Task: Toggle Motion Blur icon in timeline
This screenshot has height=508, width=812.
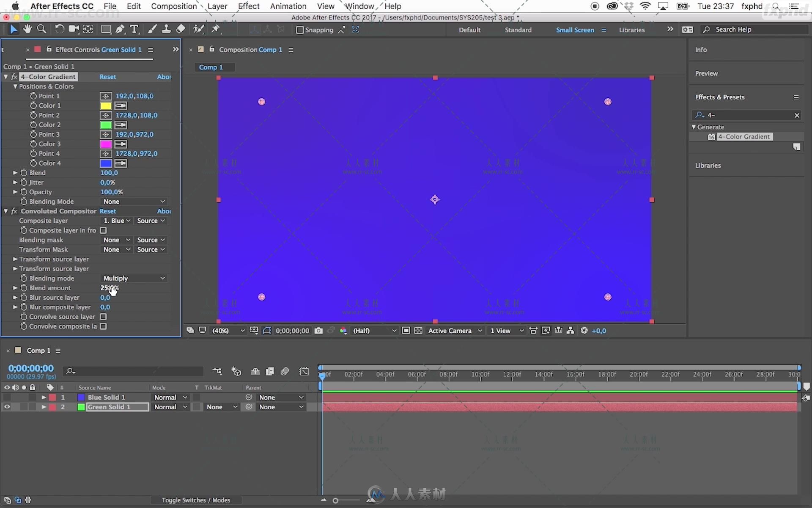Action: click(285, 371)
